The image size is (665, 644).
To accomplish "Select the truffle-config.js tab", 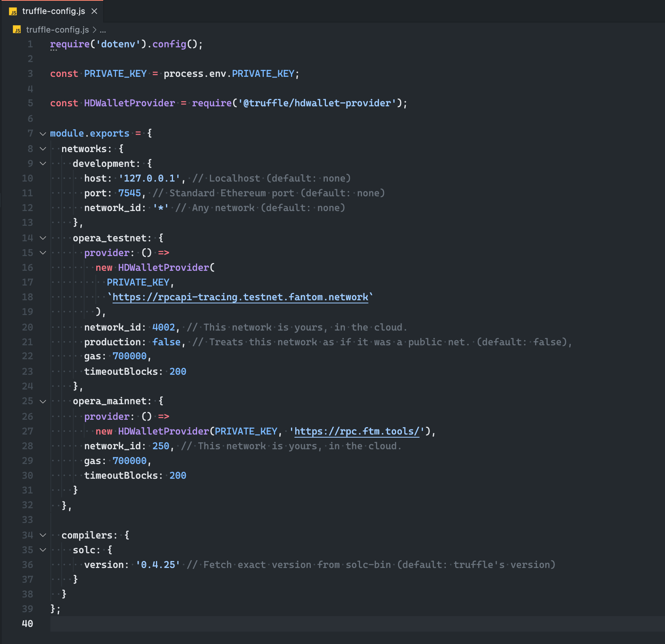I will pos(54,11).
